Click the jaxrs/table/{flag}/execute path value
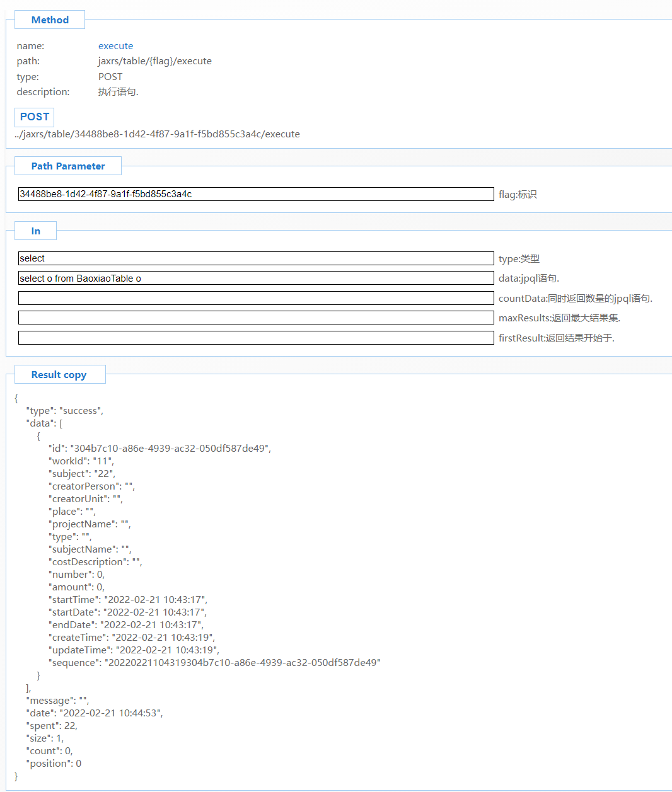The width and height of the screenshot is (672, 792). coord(154,61)
